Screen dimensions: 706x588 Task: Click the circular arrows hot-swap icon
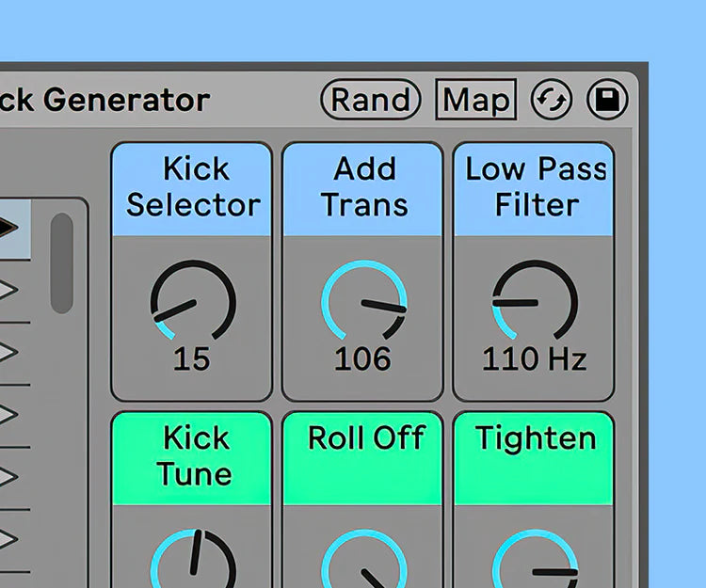click(x=552, y=100)
